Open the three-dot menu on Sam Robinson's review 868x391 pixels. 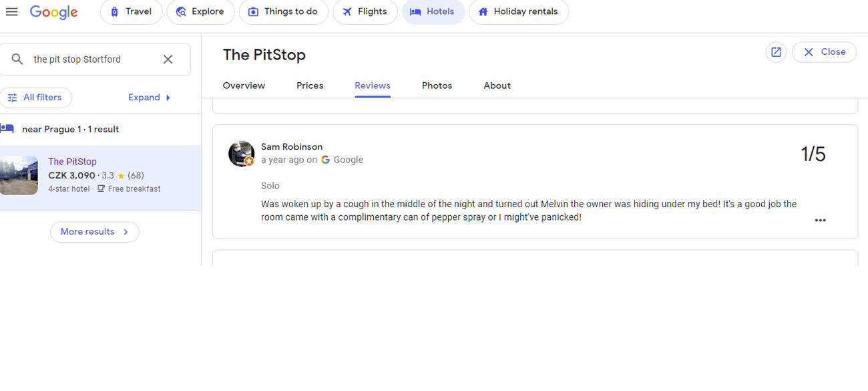coord(820,220)
